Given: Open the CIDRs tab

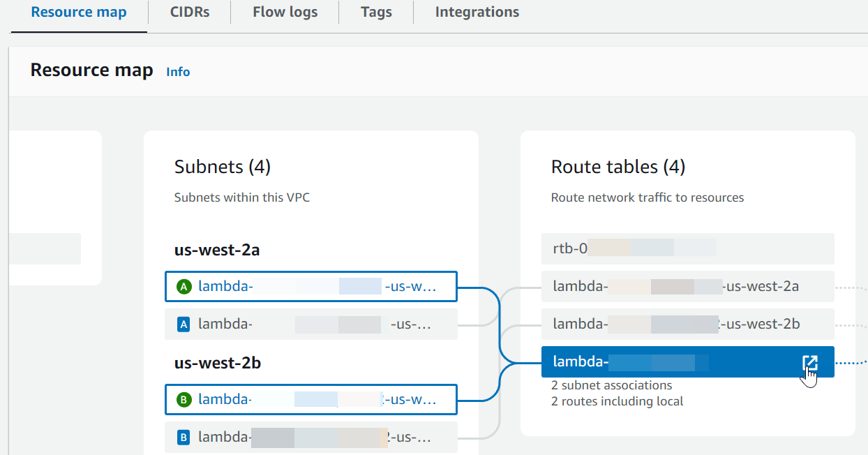Looking at the screenshot, I should coord(190,13).
